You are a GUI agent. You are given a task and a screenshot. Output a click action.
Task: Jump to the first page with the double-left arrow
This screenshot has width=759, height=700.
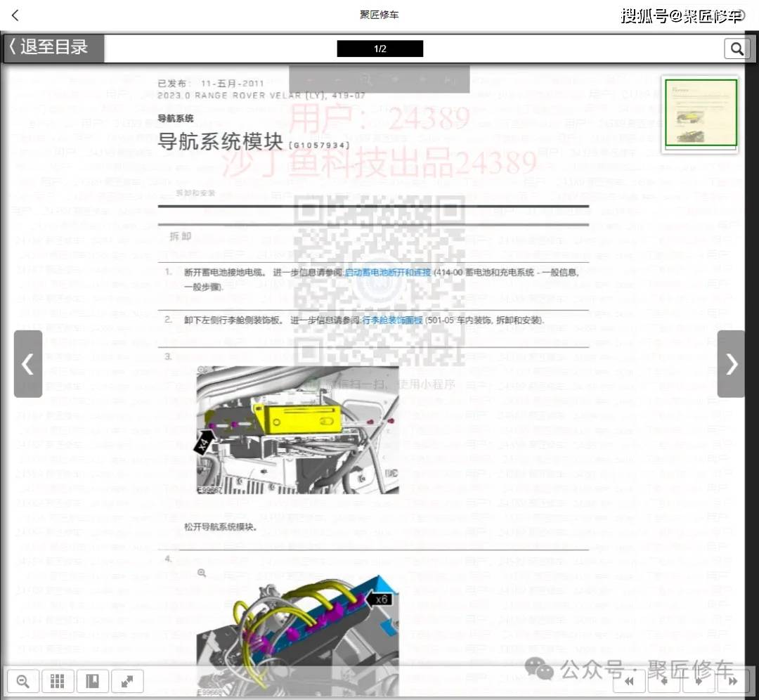coord(629,681)
